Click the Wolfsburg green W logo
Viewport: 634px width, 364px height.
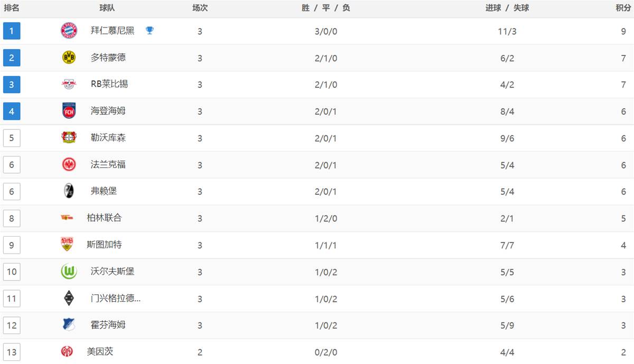(x=69, y=272)
